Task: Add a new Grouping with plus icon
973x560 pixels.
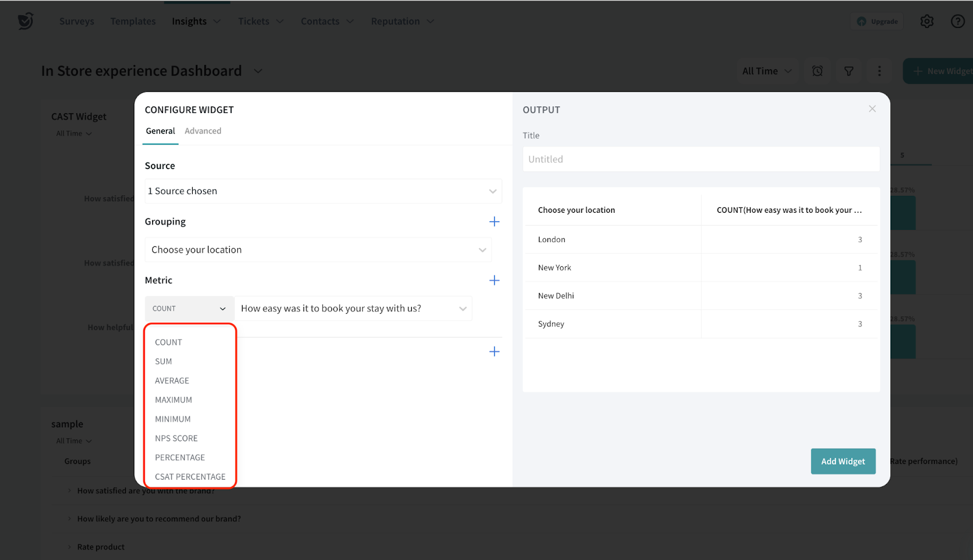Action: tap(494, 222)
